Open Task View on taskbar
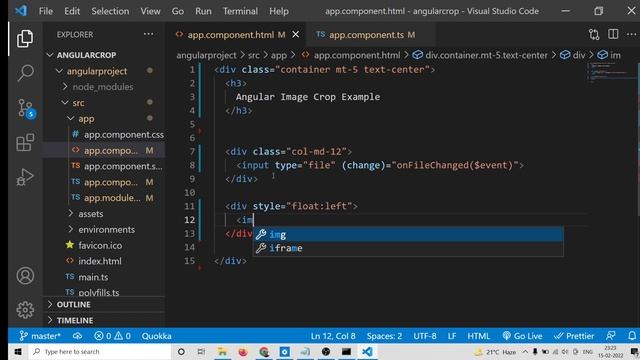 coord(202,351)
